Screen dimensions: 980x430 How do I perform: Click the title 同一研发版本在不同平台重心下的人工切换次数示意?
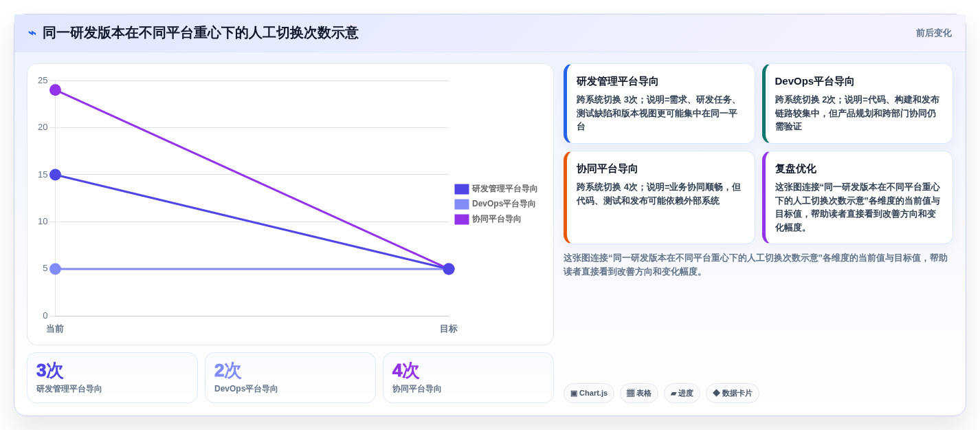pos(201,33)
